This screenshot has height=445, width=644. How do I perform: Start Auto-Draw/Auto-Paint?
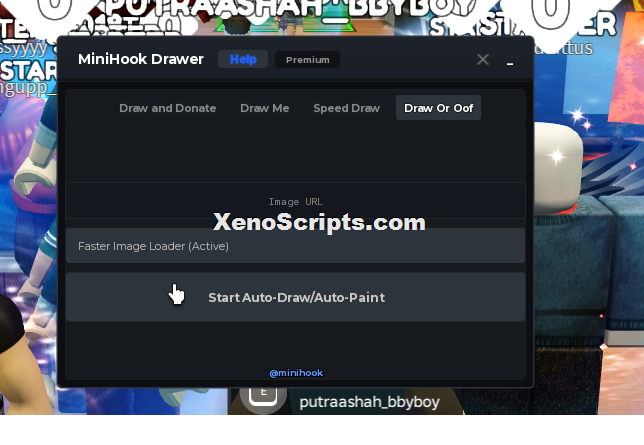(295, 297)
